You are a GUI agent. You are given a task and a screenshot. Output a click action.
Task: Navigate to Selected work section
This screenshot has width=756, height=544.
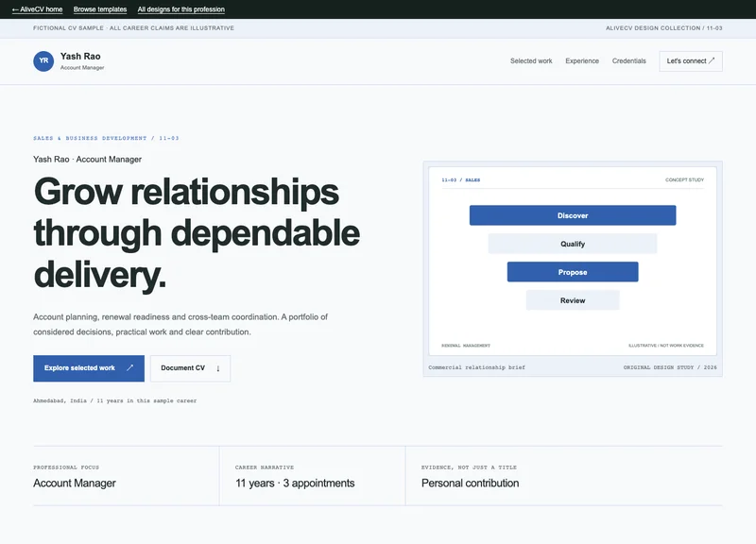pos(531,61)
